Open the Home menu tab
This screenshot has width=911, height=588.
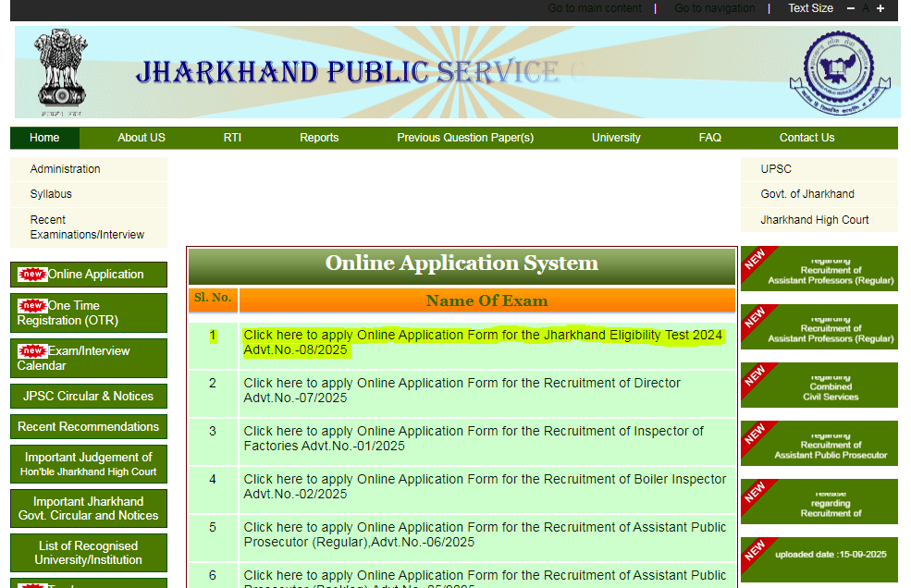point(44,138)
